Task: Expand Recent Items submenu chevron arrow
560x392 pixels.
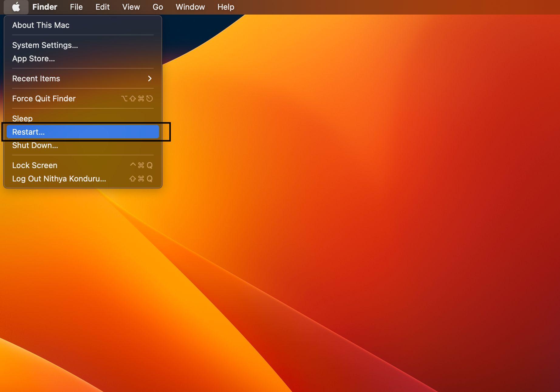Action: (149, 79)
